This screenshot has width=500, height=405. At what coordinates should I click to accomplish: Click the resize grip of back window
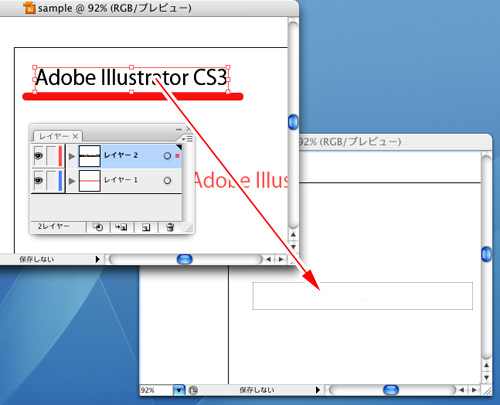pyautogui.click(x=487, y=390)
